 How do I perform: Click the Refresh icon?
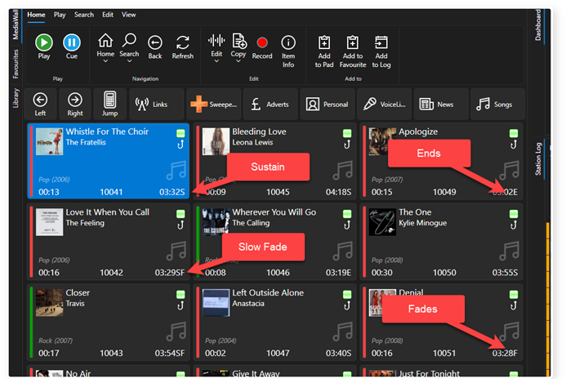point(183,42)
